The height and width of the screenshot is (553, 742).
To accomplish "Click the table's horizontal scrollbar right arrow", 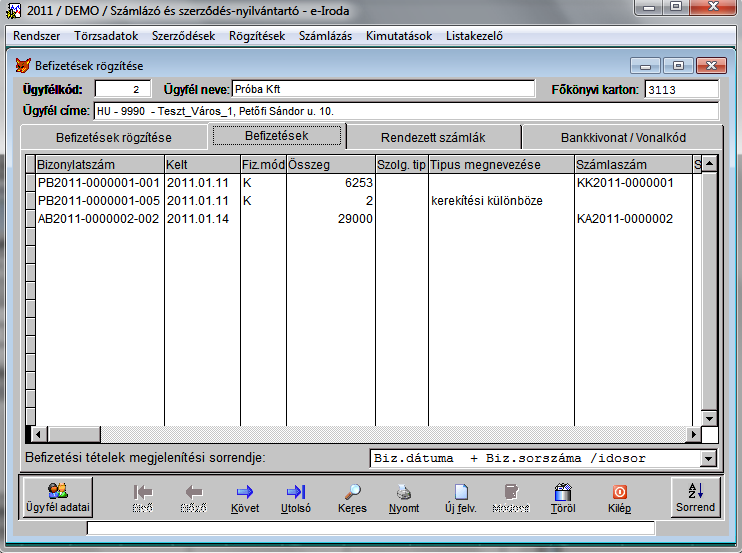I will point(692,434).
